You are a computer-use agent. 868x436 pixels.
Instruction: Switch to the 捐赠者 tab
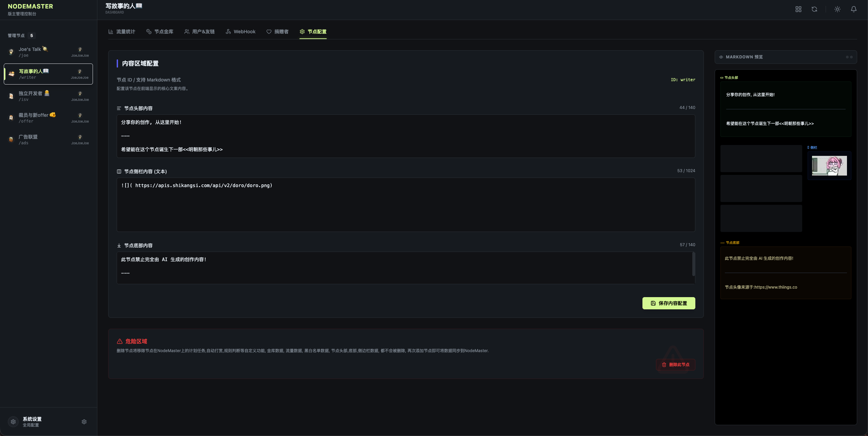click(277, 32)
